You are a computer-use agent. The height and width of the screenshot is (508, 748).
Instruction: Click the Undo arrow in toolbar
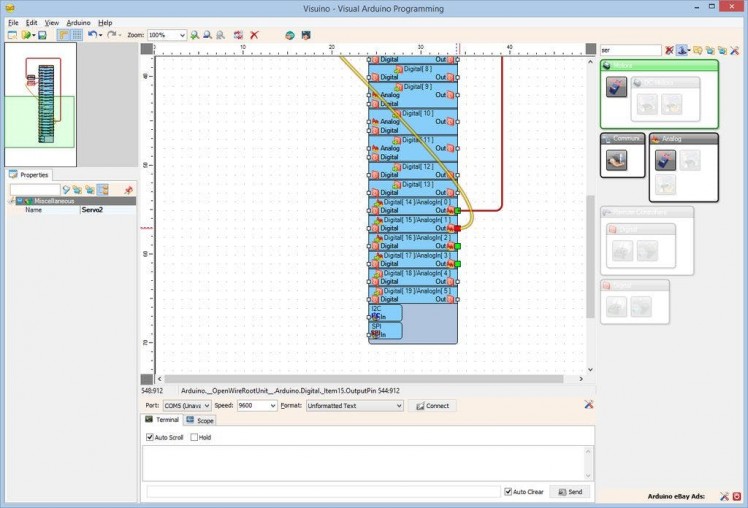coord(92,35)
